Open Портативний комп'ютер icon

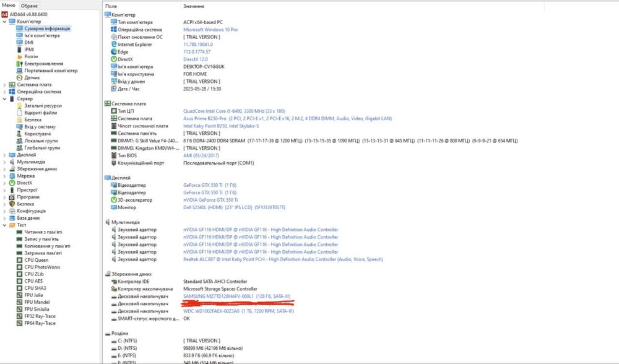coord(19,71)
